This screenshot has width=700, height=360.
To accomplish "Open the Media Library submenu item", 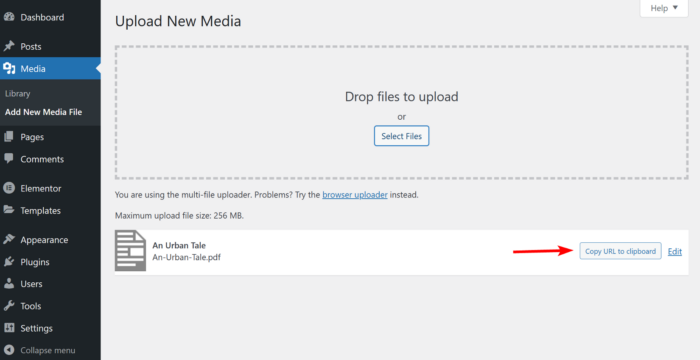I will point(18,94).
